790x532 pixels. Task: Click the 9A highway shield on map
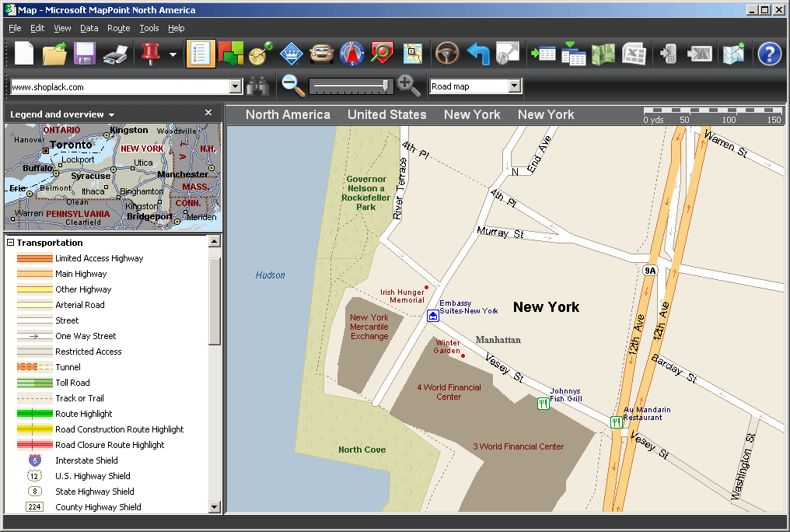(651, 271)
